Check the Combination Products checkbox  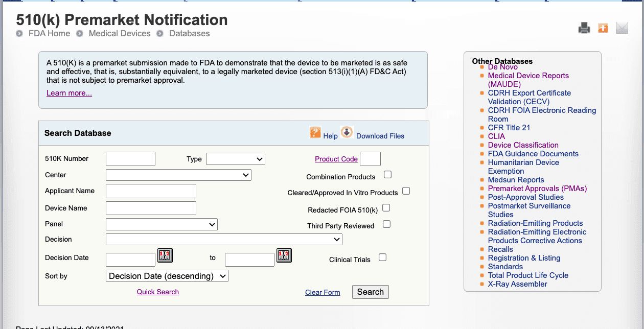pos(387,175)
